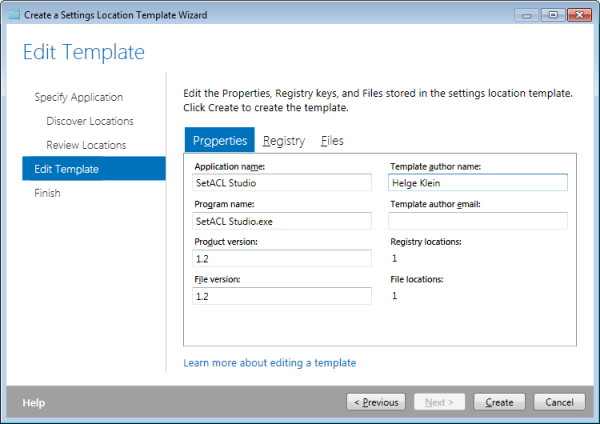Screen dimensions: 600x424
Task: Cancel the wizard
Action: point(559,402)
